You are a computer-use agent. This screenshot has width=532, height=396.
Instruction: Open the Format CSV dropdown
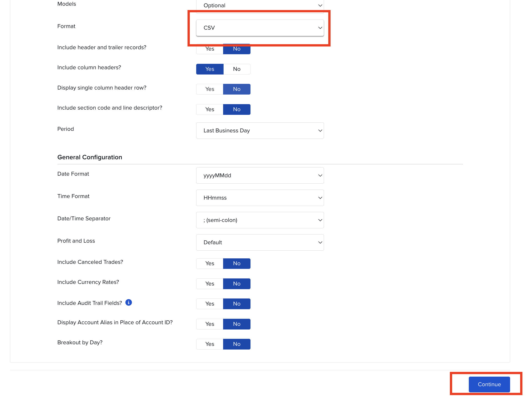coord(260,28)
